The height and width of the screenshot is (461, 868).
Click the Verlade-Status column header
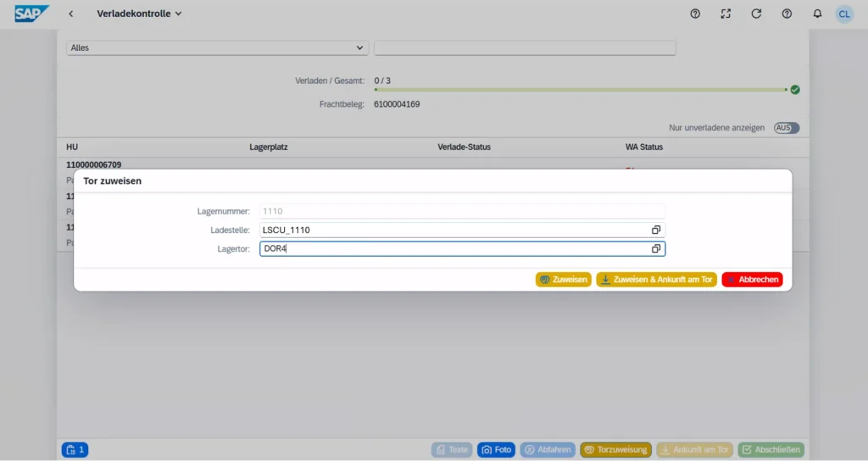pos(464,147)
